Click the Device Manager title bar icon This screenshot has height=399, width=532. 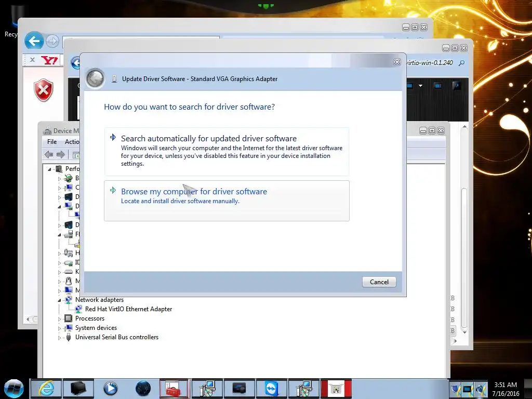[x=47, y=130]
